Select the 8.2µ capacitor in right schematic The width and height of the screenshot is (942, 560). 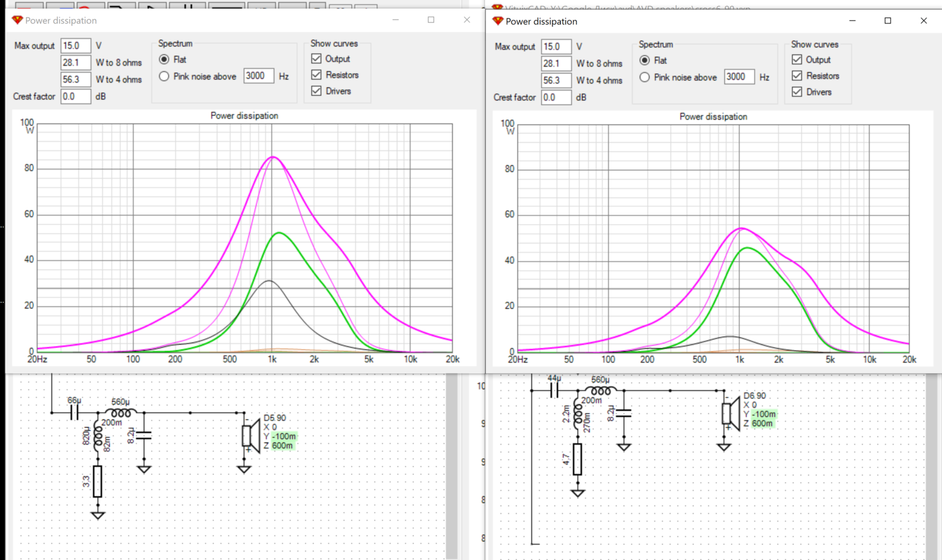coord(624,413)
